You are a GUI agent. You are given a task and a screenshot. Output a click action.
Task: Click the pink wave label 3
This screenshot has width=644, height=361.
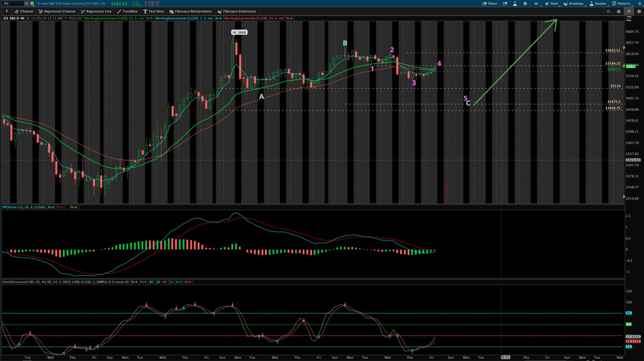pos(414,83)
